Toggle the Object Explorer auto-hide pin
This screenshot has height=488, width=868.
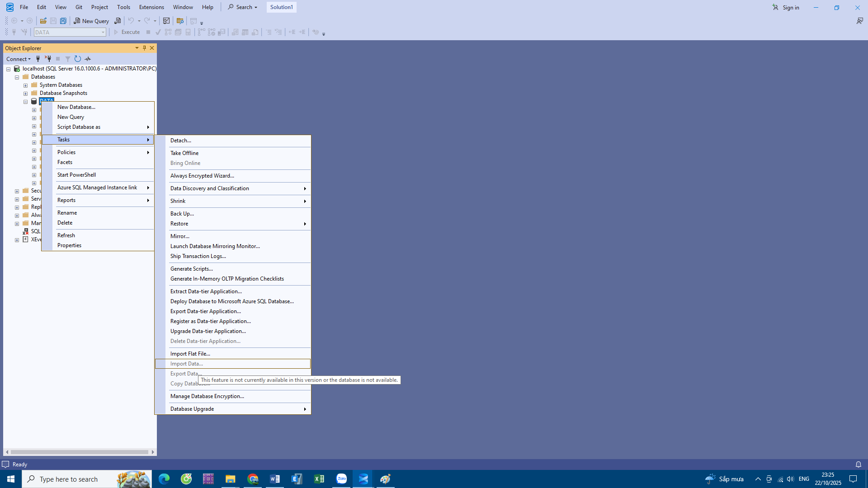pos(144,48)
